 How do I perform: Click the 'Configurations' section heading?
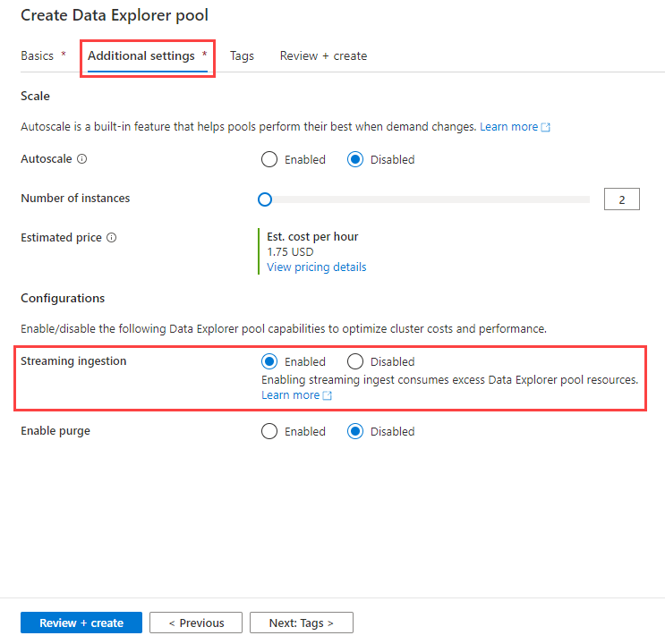(x=63, y=299)
